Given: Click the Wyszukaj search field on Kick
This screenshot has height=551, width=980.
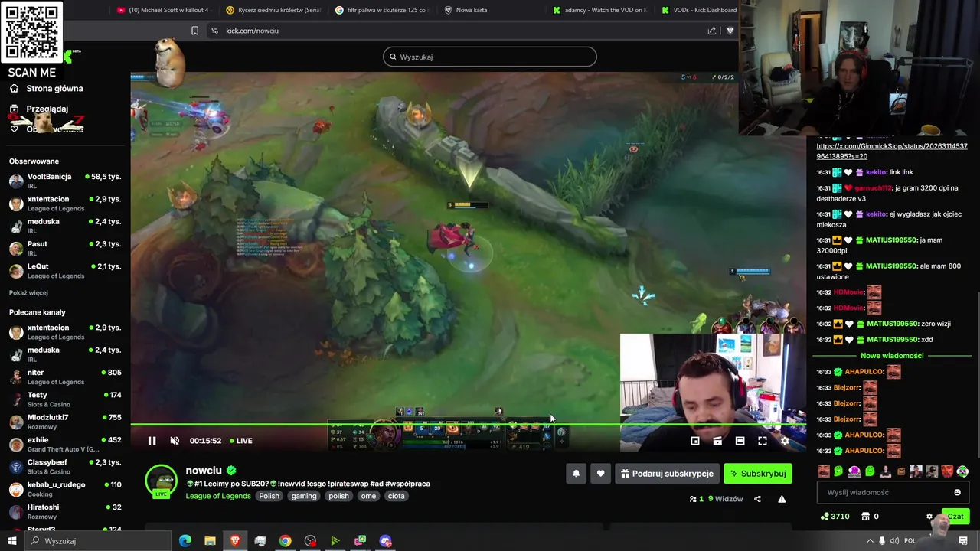Looking at the screenshot, I should pyautogui.click(x=490, y=57).
